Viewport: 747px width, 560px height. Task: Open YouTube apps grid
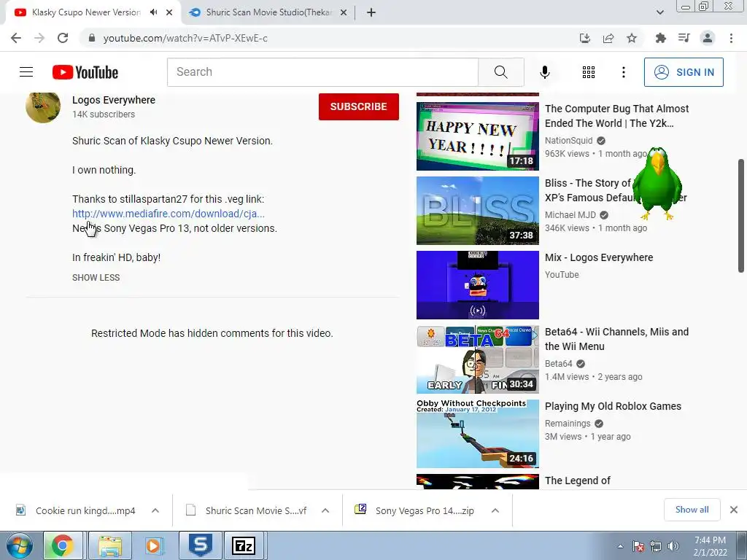589,72
